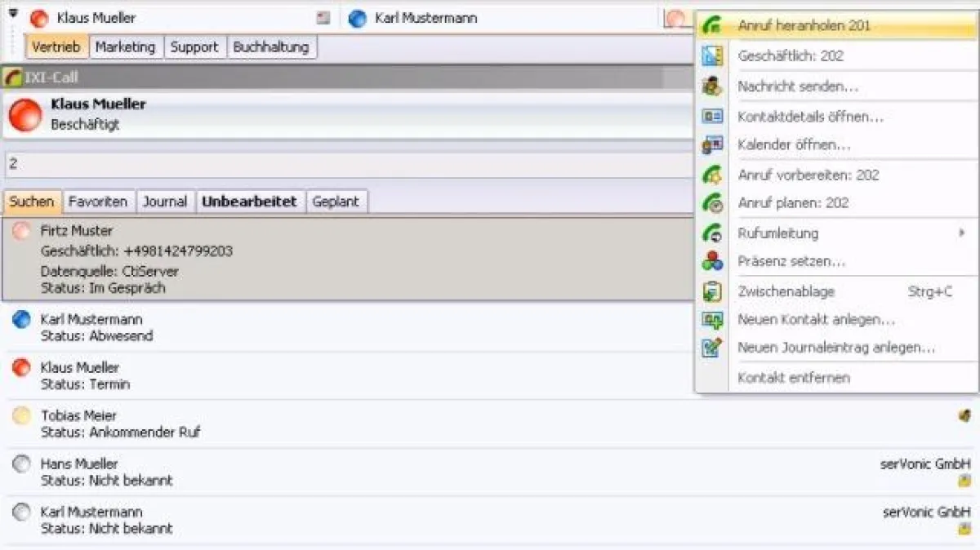Click the Kontaktdetails öffnen icon
This screenshot has height=550, width=980.
tap(713, 115)
